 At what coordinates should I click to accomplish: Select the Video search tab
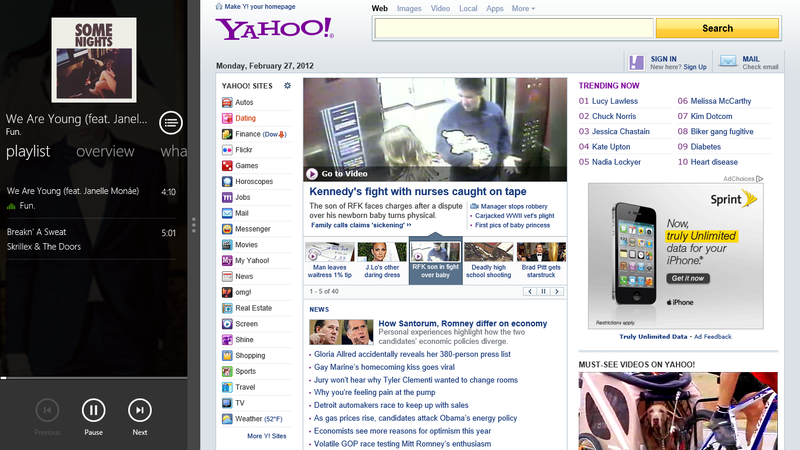(440, 9)
